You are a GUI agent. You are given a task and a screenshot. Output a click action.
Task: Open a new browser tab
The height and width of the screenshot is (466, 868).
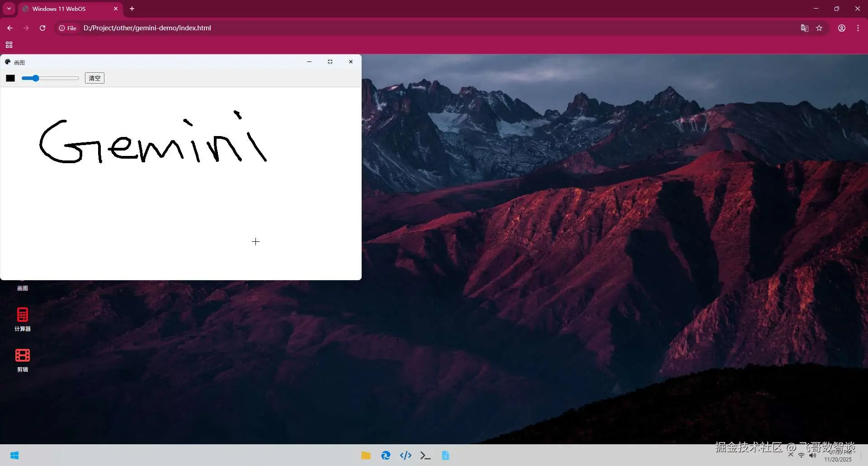point(132,9)
